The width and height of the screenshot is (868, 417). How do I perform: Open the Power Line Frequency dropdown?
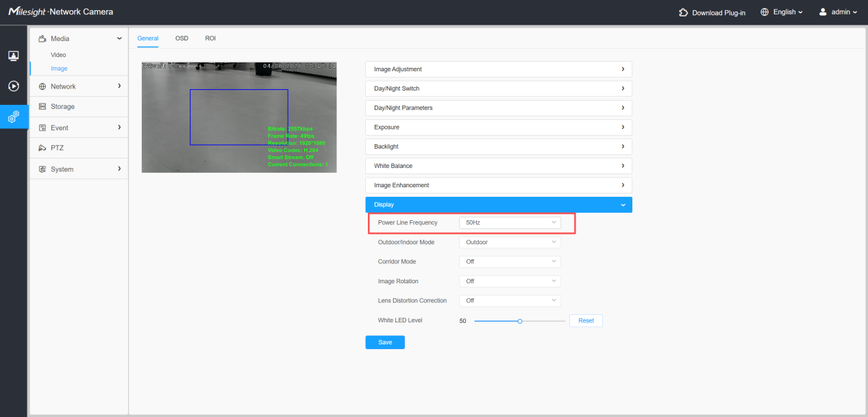tap(510, 223)
